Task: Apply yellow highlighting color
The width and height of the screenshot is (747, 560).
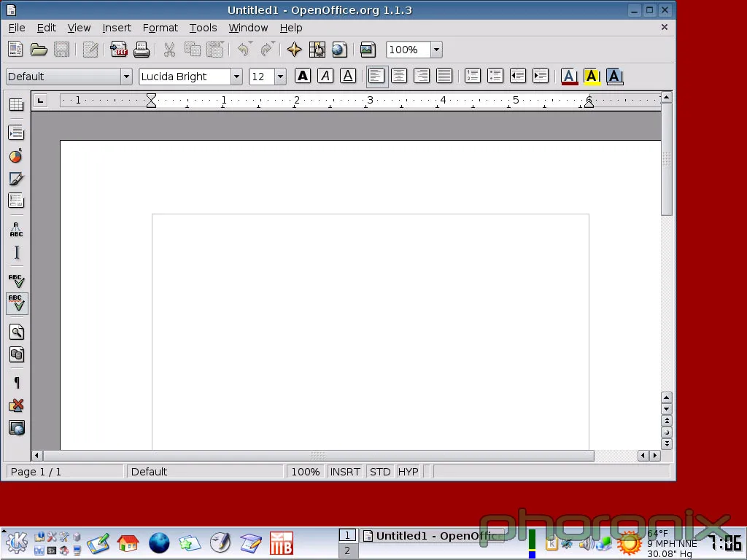Action: tap(592, 76)
